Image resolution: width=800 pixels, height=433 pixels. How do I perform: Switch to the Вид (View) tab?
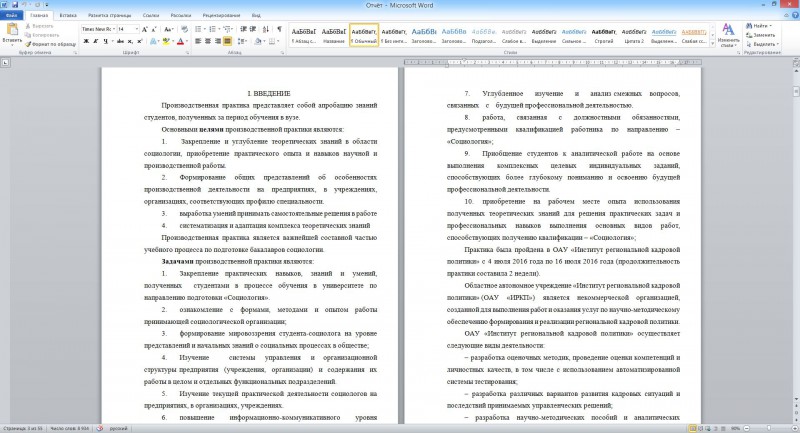(x=256, y=16)
